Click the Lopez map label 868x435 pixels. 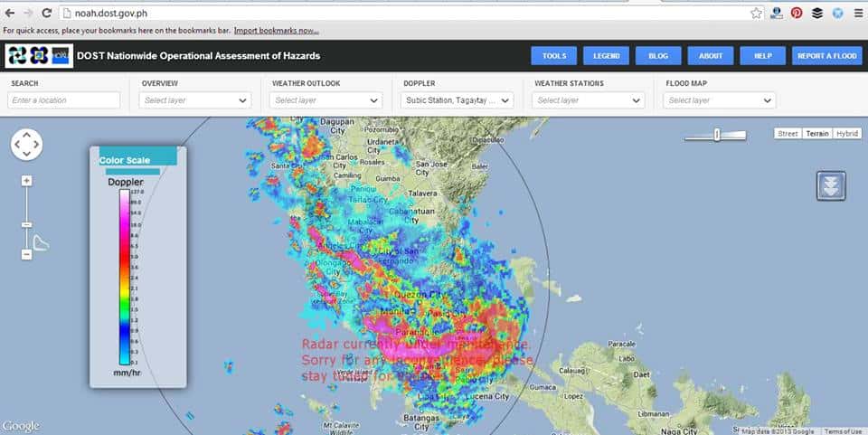pyautogui.click(x=573, y=396)
